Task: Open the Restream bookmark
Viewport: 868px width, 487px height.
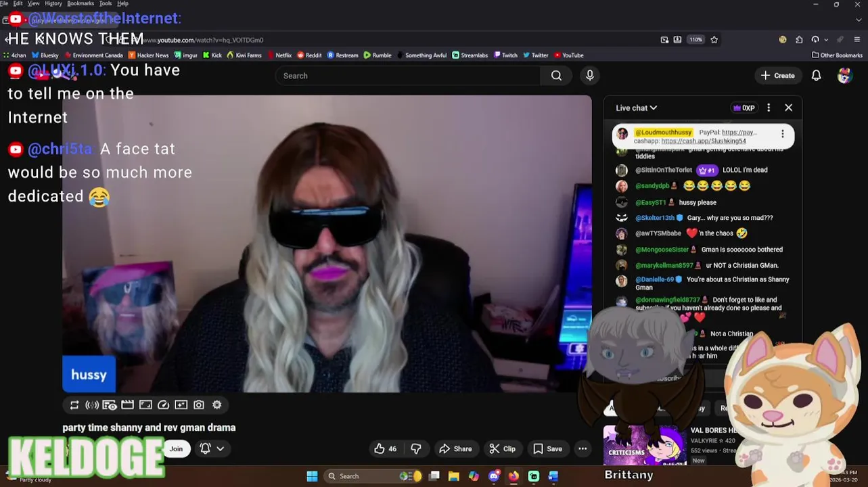Action: tap(342, 55)
